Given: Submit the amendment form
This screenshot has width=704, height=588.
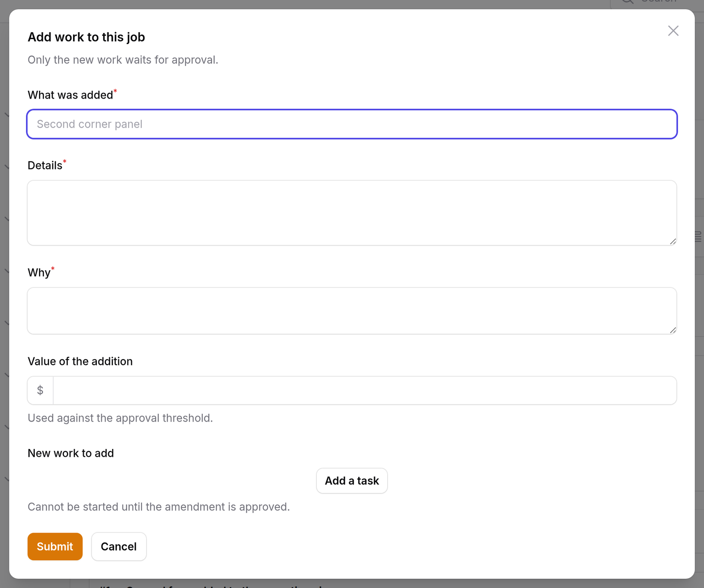Looking at the screenshot, I should pyautogui.click(x=55, y=547).
